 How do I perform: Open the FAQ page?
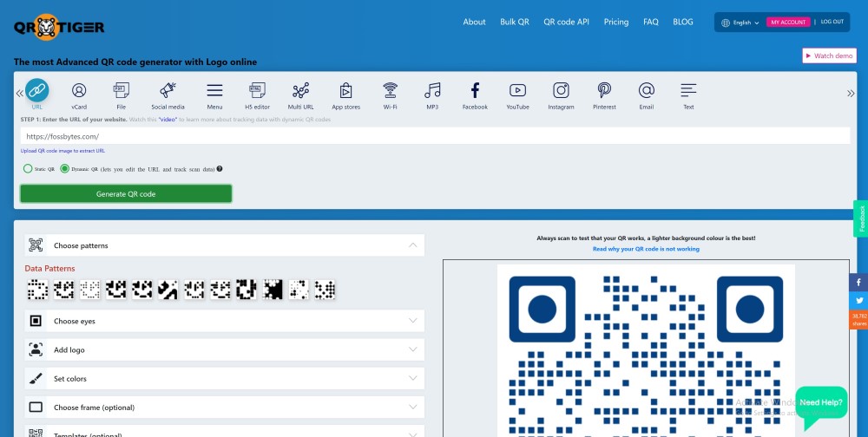(651, 23)
